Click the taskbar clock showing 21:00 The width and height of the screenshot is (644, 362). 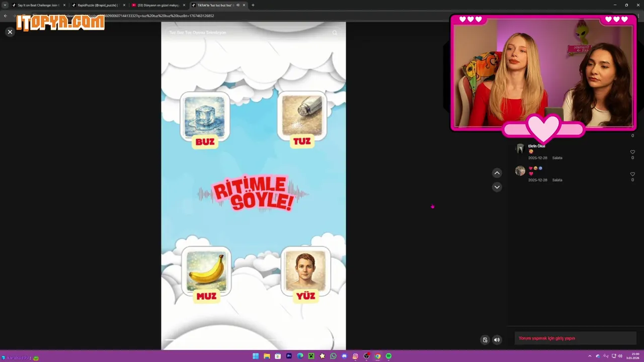pyautogui.click(x=633, y=356)
